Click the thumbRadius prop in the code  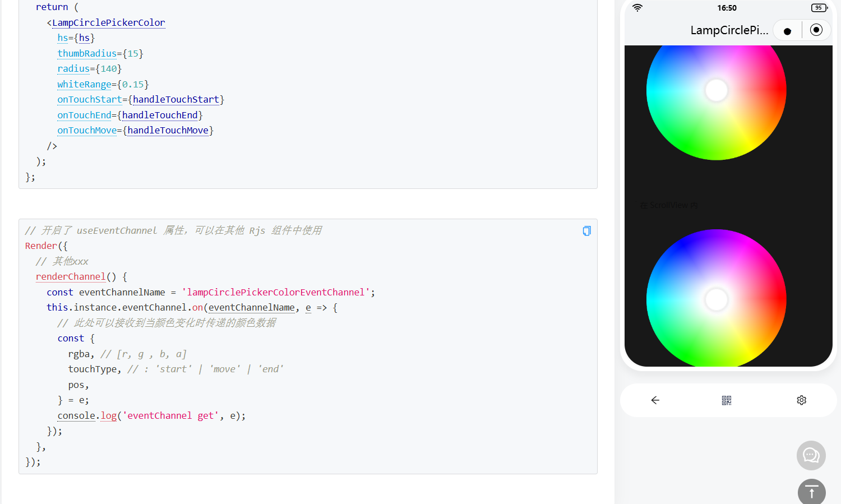(x=87, y=54)
